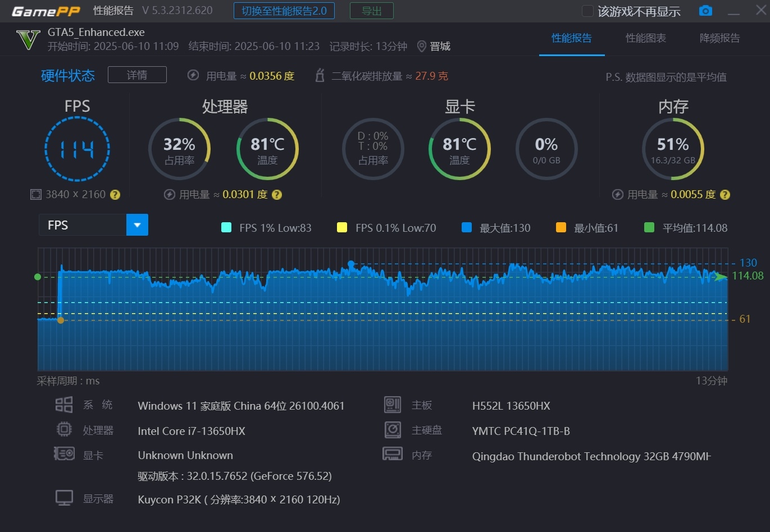Open hardware 详情 details button
This screenshot has width=770, height=532.
click(137, 75)
